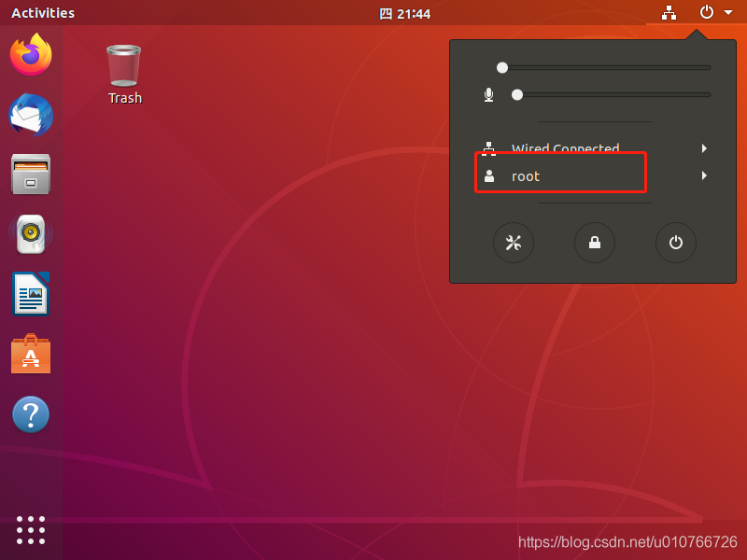Viewport: 747px width, 560px height.
Task: Open Settings from the system menu
Action: 513,243
